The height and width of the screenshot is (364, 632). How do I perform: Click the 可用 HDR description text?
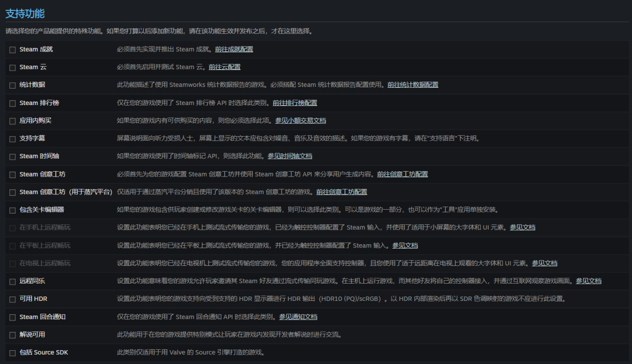[341, 299]
